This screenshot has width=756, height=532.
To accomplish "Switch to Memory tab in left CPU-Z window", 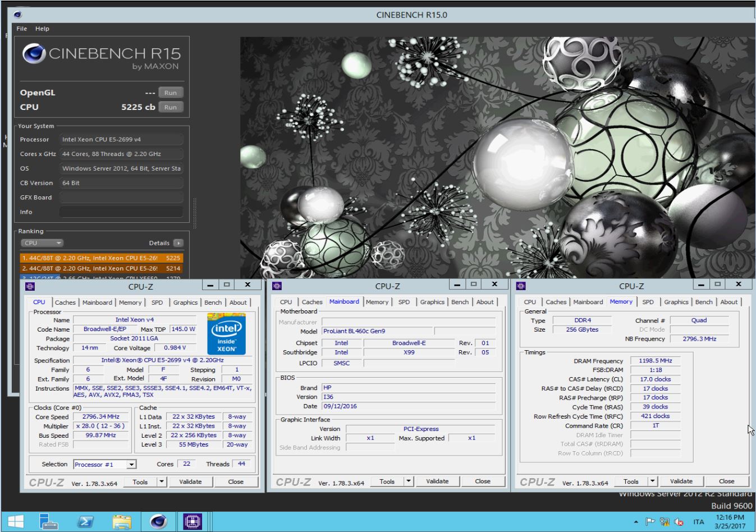I will point(130,302).
